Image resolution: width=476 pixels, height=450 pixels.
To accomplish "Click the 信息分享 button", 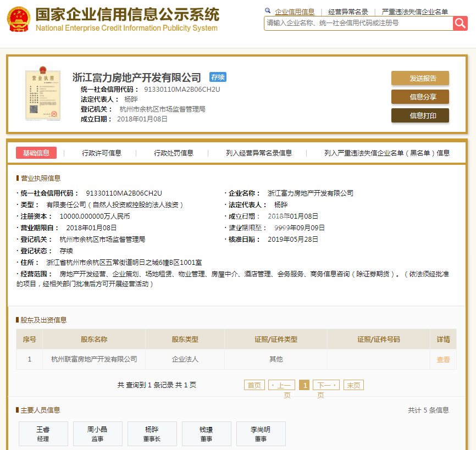I will (x=420, y=97).
